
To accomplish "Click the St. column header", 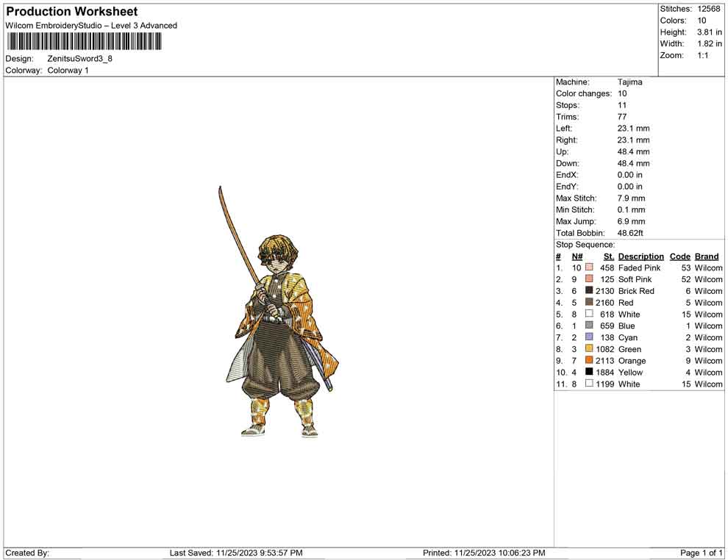I will tap(609, 256).
